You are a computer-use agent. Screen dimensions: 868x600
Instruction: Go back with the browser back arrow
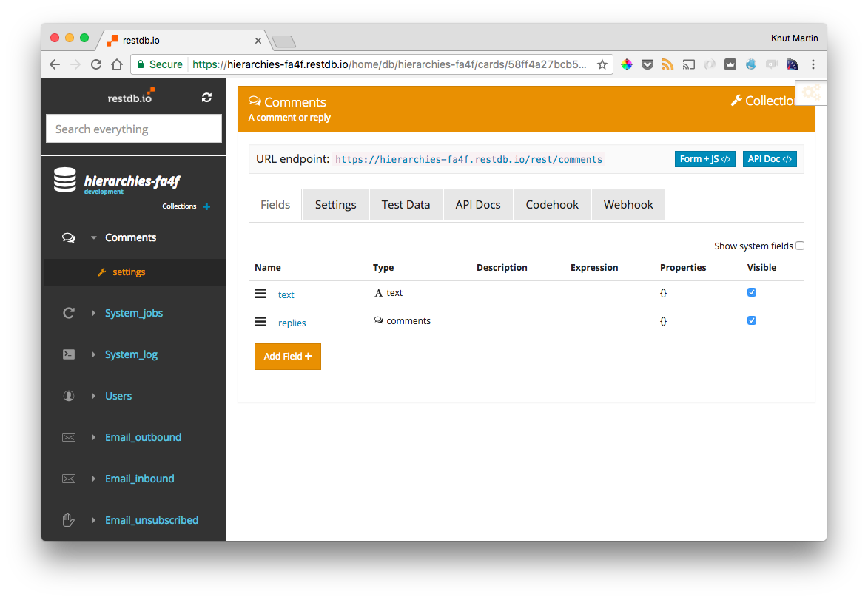(55, 65)
